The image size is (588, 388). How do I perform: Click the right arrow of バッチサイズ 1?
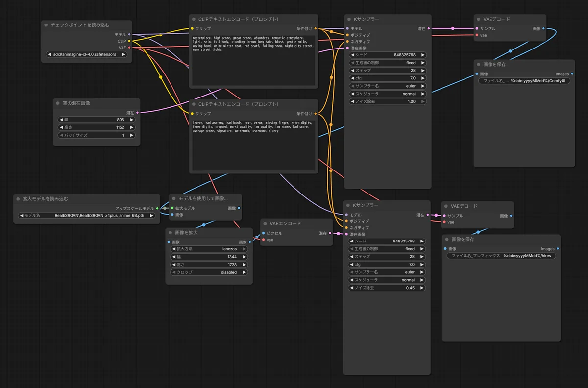coord(133,135)
